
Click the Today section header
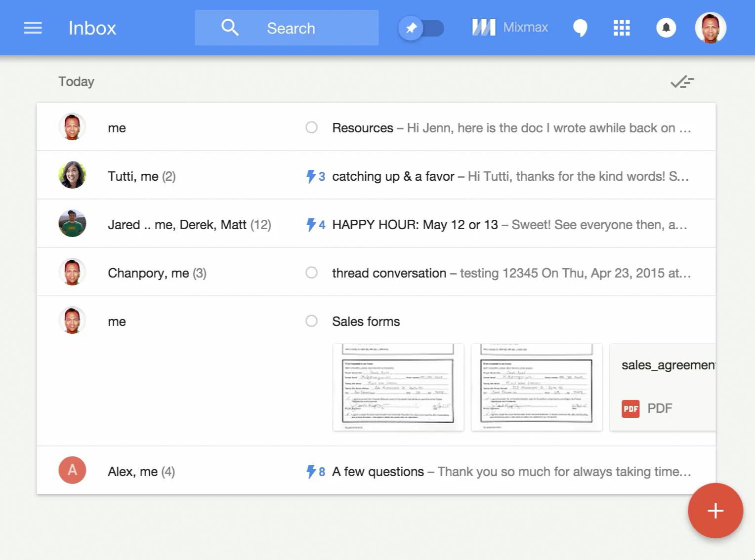click(76, 81)
